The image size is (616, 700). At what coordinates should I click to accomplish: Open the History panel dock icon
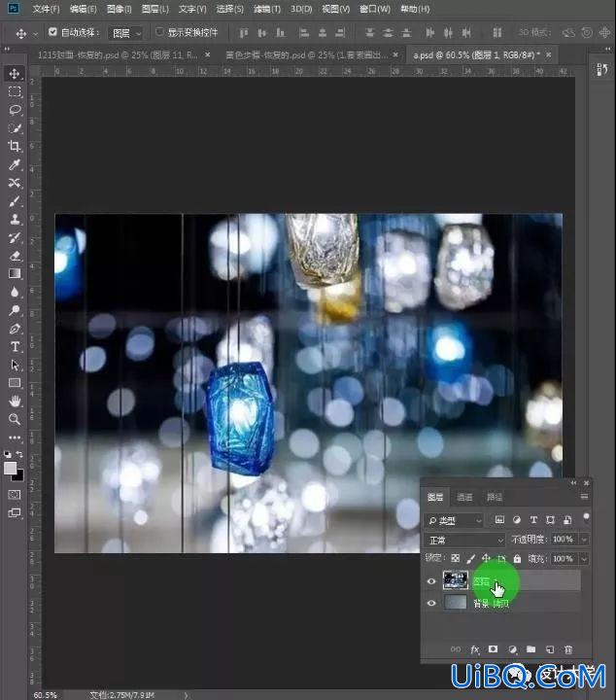601,69
